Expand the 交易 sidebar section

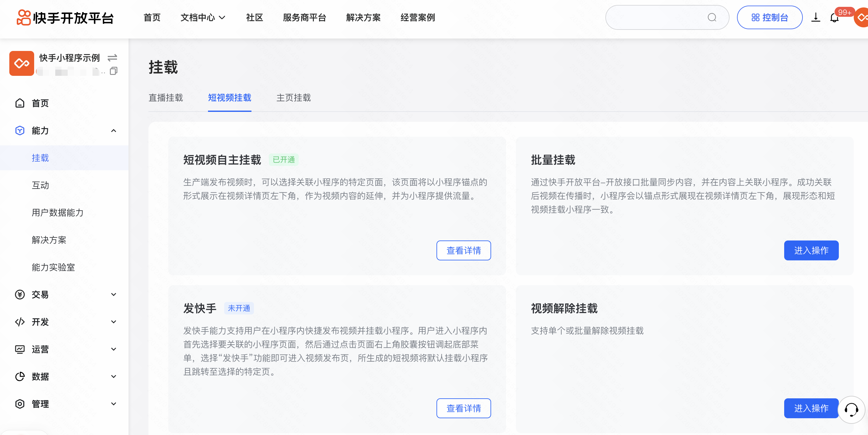(x=114, y=294)
